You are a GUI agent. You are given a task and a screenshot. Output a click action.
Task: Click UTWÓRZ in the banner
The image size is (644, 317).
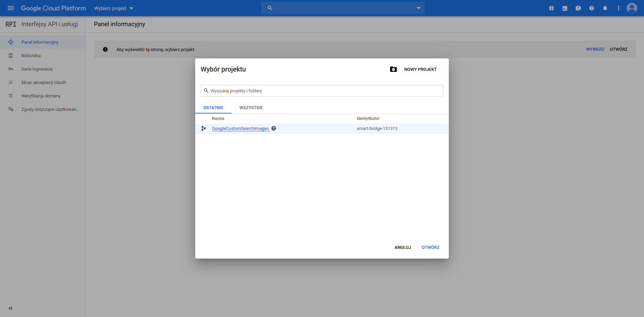pyautogui.click(x=619, y=49)
